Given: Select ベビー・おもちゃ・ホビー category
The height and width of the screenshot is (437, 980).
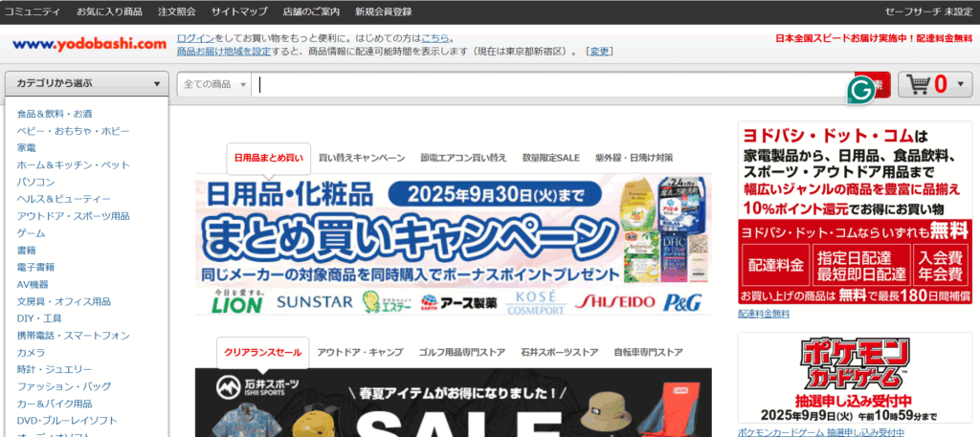Looking at the screenshot, I should click(73, 131).
